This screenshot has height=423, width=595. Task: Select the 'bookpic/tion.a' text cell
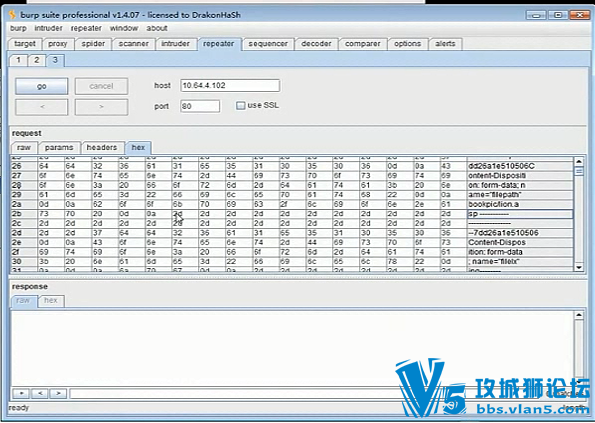click(x=519, y=204)
